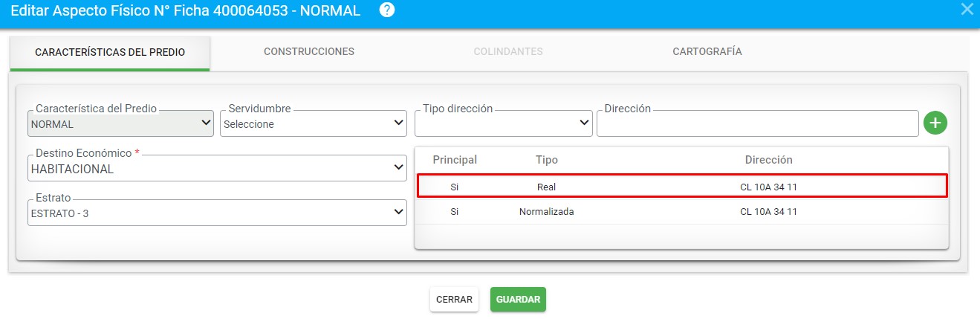Click into the Dirección text field
This screenshot has width=980, height=319.
[758, 123]
